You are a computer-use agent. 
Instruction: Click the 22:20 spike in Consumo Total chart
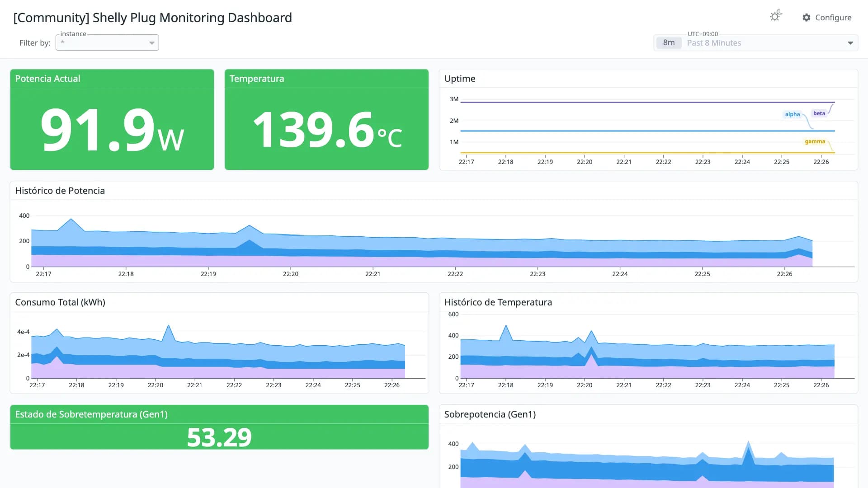(x=169, y=325)
